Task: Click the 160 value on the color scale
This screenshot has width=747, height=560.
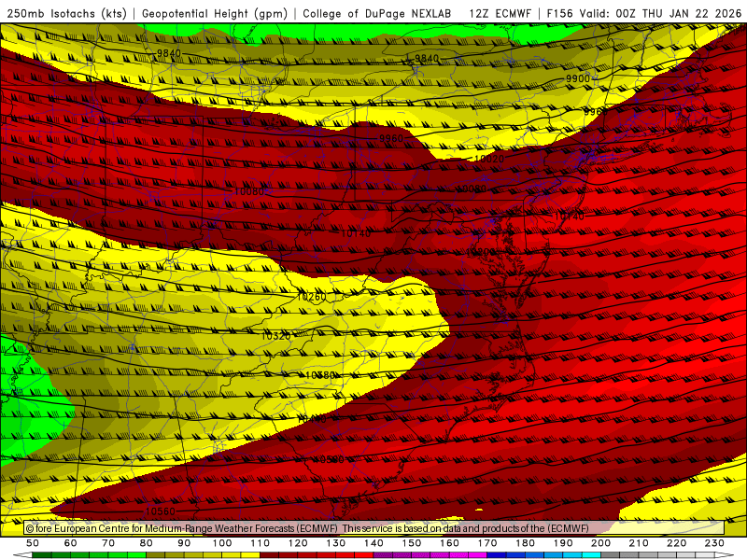Action: (449, 543)
